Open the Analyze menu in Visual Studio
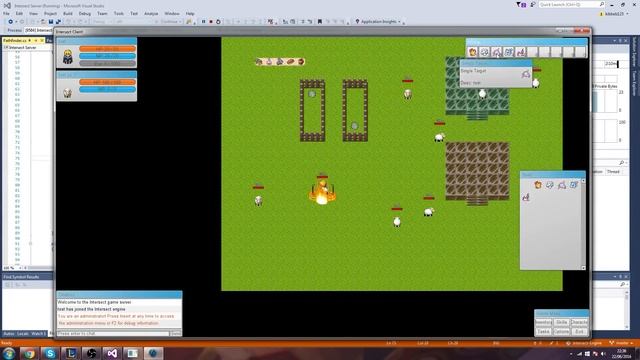Screen dimensions: 640x360 click(151, 13)
